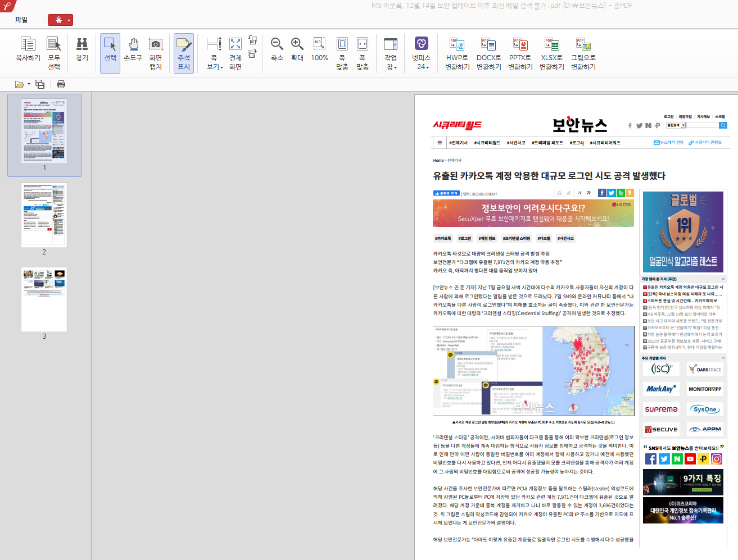The image size is (738, 560).
Task: Click the '#크리덴셜 스터핑' tag text
Action: point(517,238)
